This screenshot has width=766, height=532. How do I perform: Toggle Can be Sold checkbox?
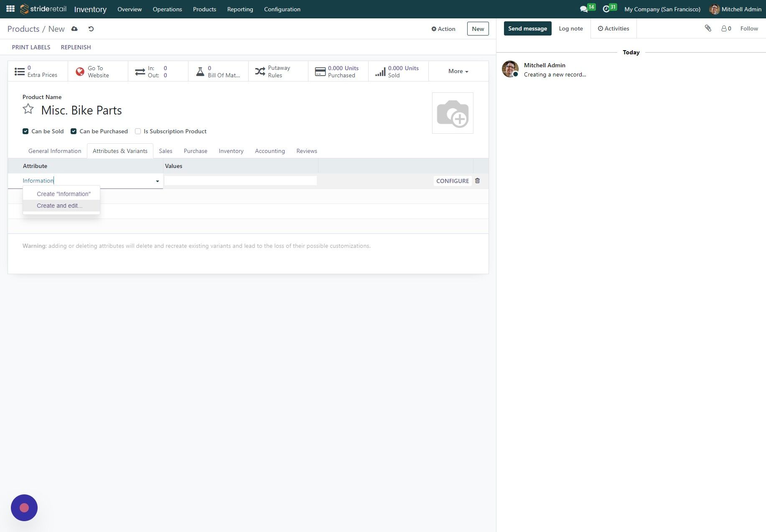[x=25, y=131]
